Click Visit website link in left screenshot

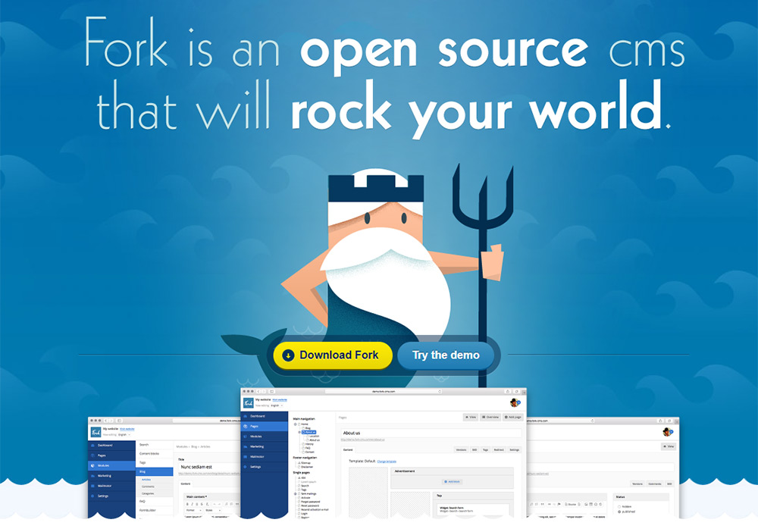point(127,429)
